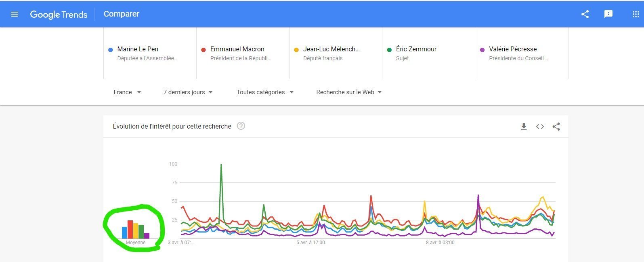Change Recherche sur le Web type
Image resolution: width=644 pixels, height=262 pixels.
(349, 92)
